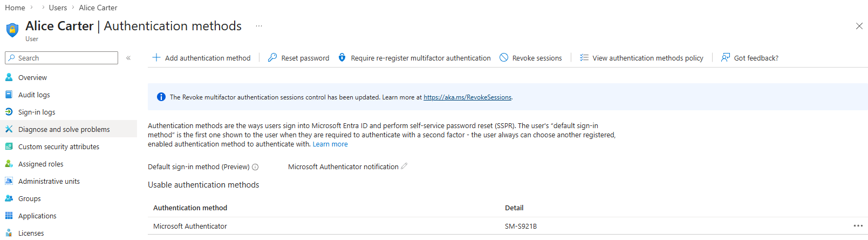Screen dimensions: 868x240
Task: Open Audit logs in the sidebar
Action: tap(69, 95)
